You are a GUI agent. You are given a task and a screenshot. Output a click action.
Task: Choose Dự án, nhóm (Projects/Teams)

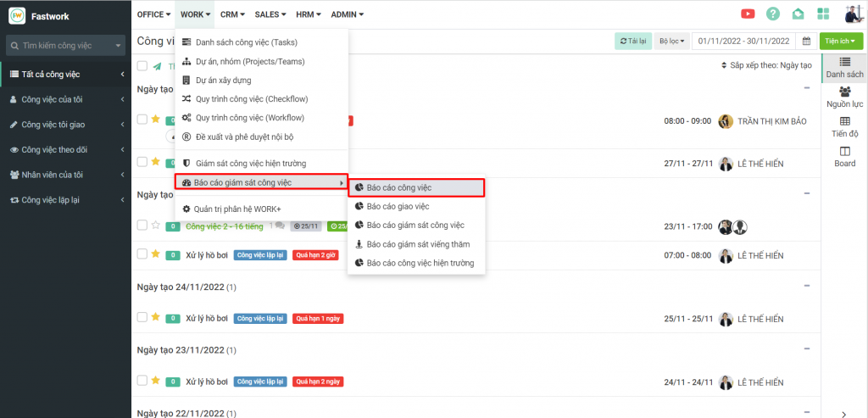249,61
